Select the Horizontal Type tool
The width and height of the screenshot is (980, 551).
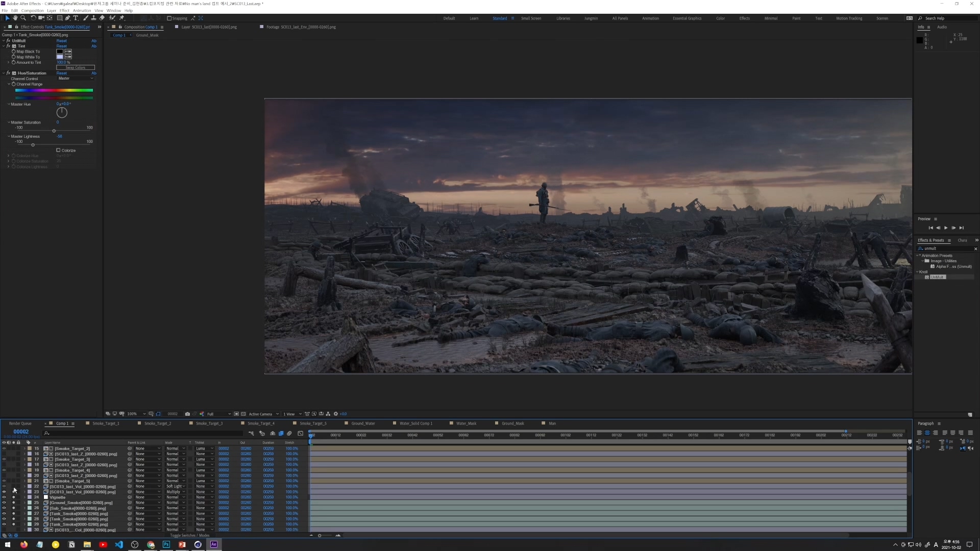click(x=76, y=18)
